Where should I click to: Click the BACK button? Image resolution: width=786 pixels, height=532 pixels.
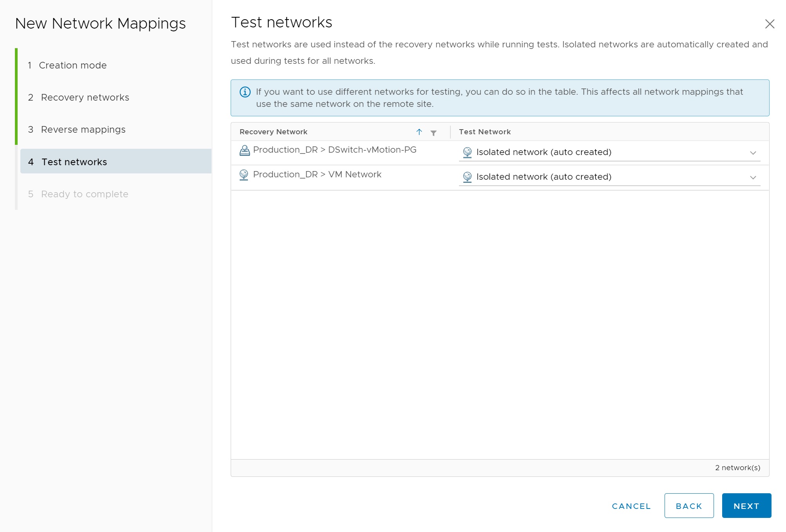(688, 506)
